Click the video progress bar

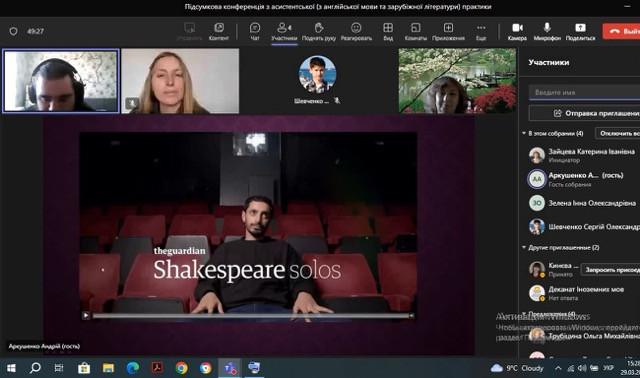[x=250, y=316]
